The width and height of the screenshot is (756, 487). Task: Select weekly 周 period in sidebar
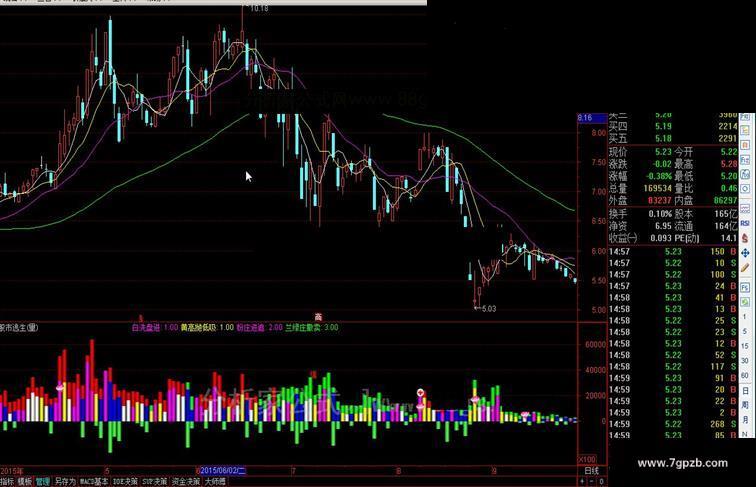pos(745,405)
